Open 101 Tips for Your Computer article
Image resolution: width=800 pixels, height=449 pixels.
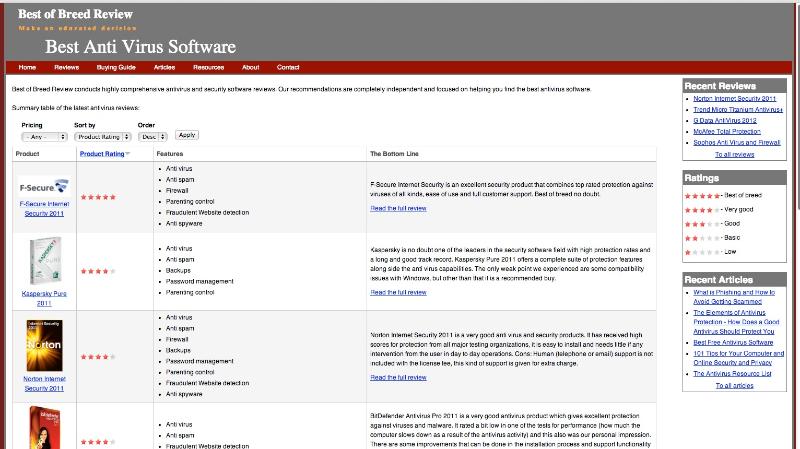[x=738, y=358]
